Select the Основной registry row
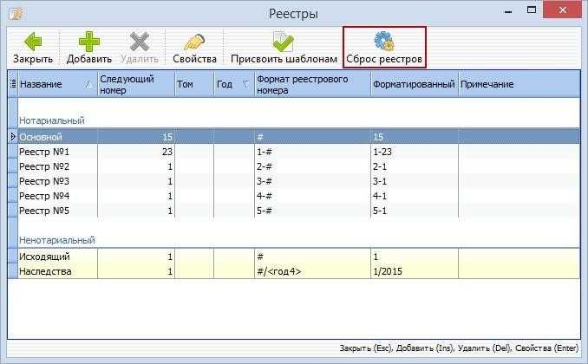This screenshot has height=364, width=588. coord(299,137)
